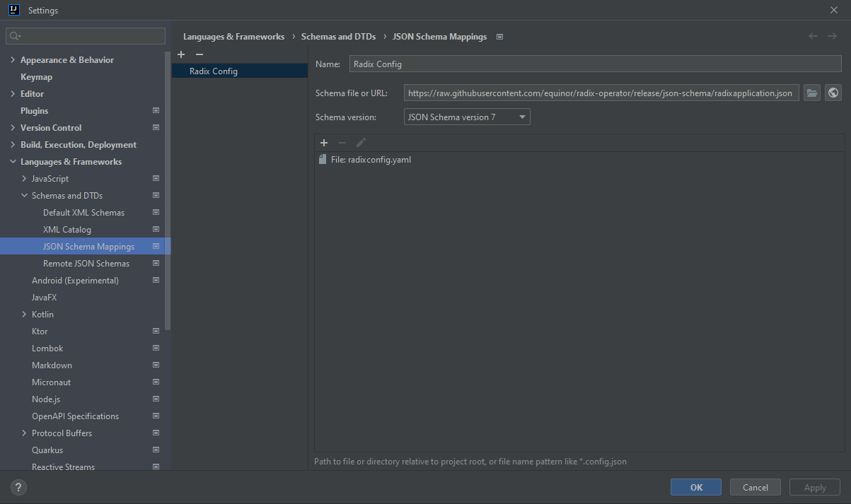Edit the radixconfig.yaml mapping with pencil icon
The height and width of the screenshot is (504, 851).
click(361, 142)
